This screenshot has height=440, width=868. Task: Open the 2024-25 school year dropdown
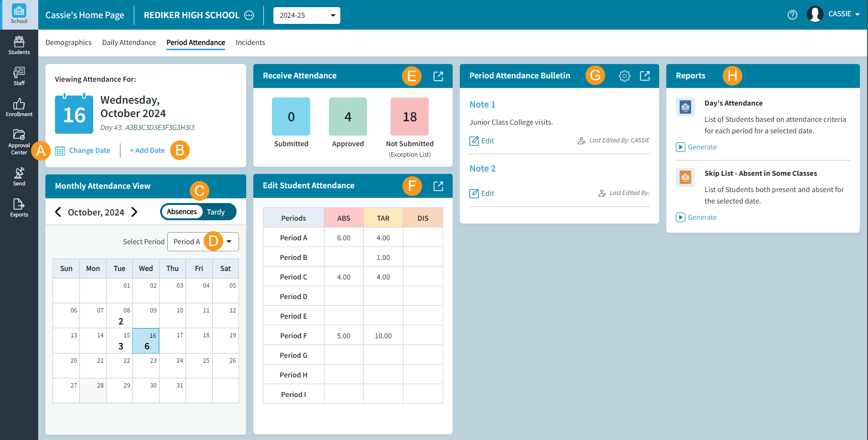[306, 15]
